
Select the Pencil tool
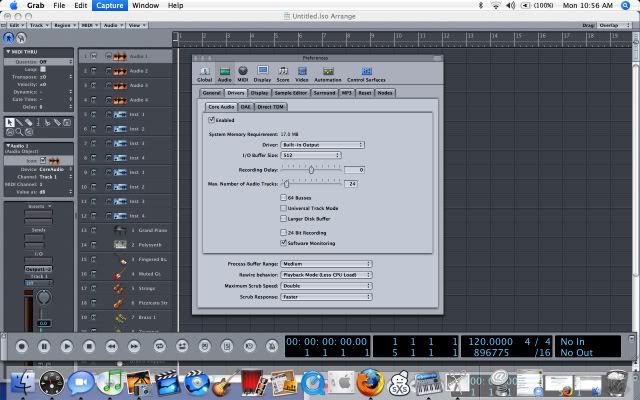pyautogui.click(x=19, y=122)
